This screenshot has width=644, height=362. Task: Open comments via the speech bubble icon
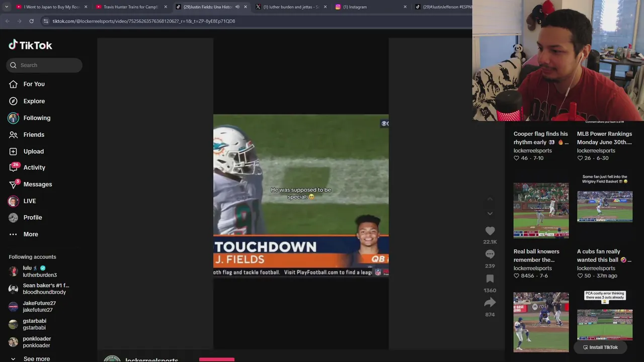(490, 254)
